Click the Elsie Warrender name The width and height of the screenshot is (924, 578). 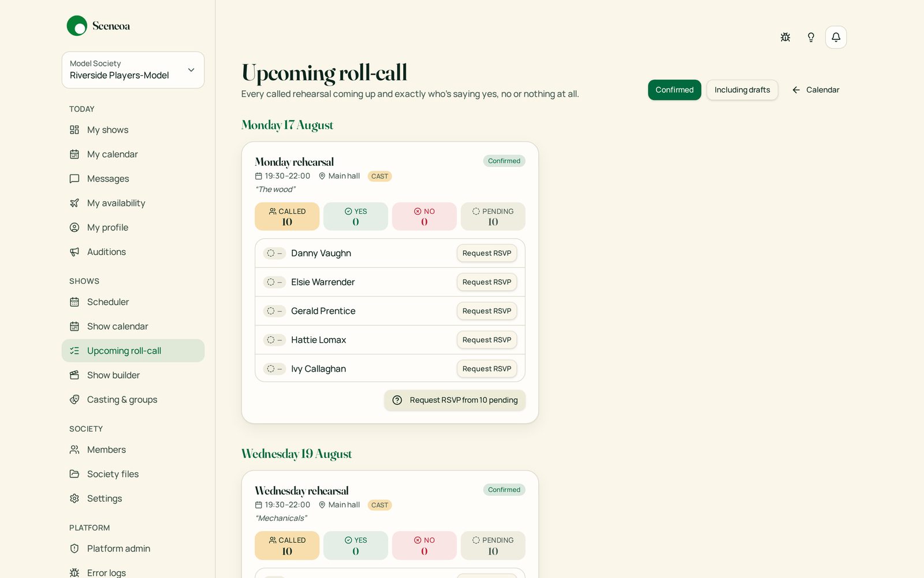pyautogui.click(x=323, y=282)
